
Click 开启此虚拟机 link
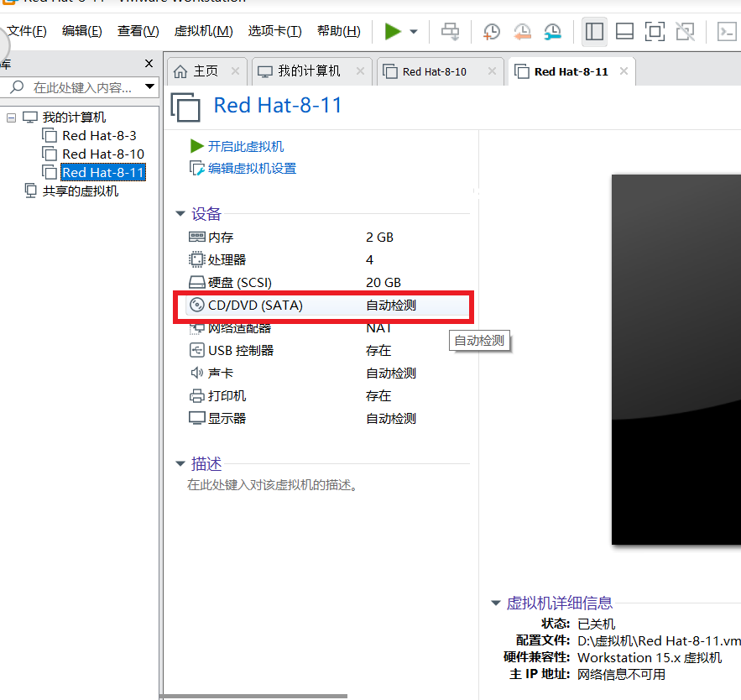pyautogui.click(x=246, y=147)
